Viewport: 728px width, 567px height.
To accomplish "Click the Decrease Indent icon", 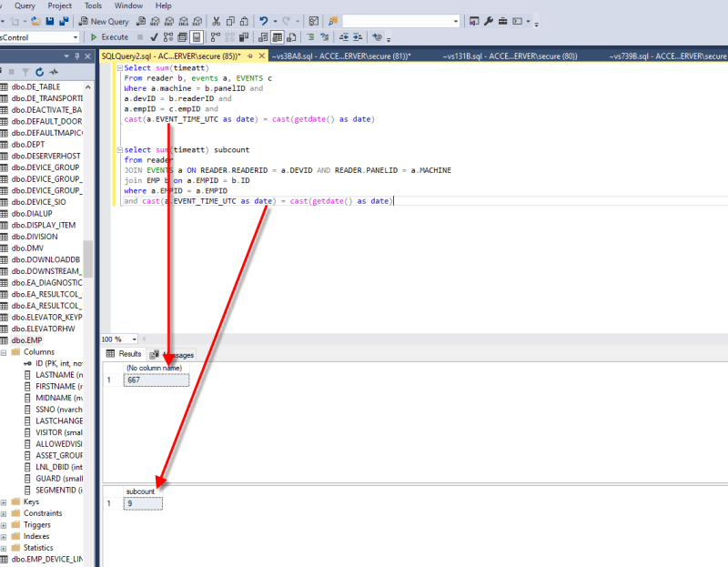I will click(x=344, y=37).
